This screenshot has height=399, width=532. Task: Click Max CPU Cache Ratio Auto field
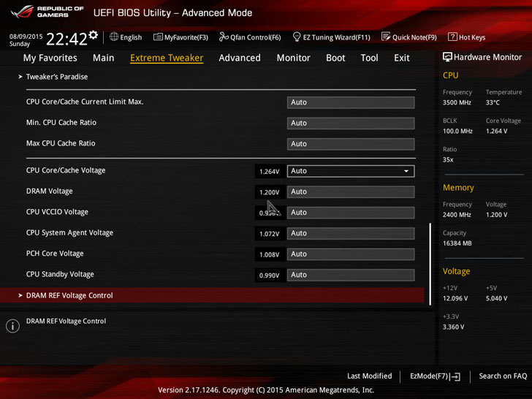(351, 144)
